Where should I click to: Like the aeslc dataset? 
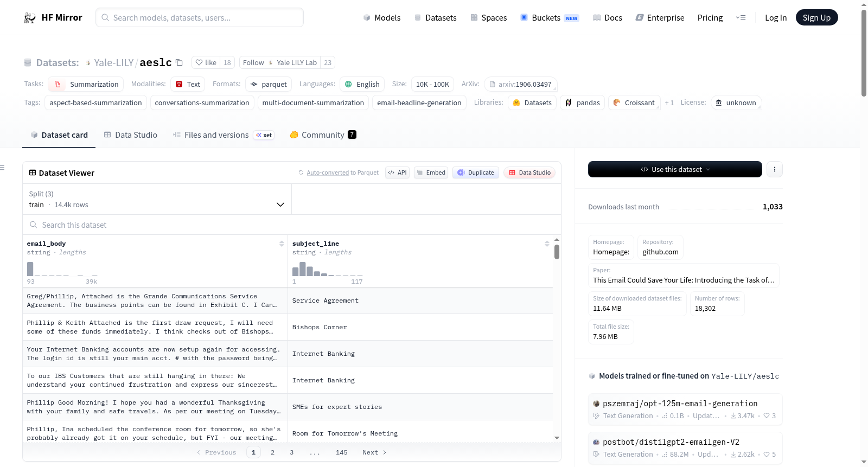pyautogui.click(x=206, y=62)
